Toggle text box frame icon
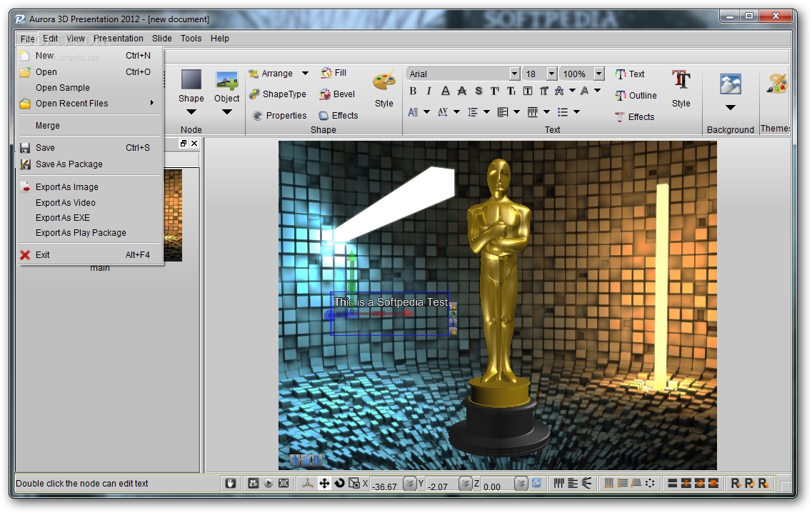 528,91
